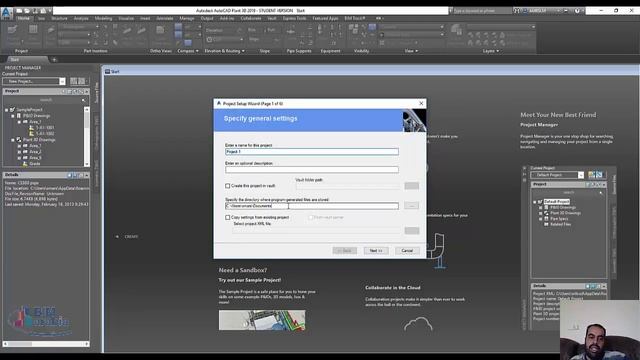This screenshot has height=360, width=640.
Task: Collapse the Project panel with the header arrow
Action: [x=87, y=91]
